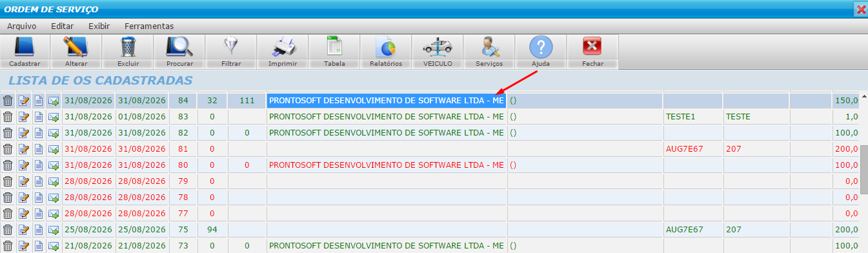Click the value 32 in OS 84 row
This screenshot has width=868, height=253.
(212, 101)
